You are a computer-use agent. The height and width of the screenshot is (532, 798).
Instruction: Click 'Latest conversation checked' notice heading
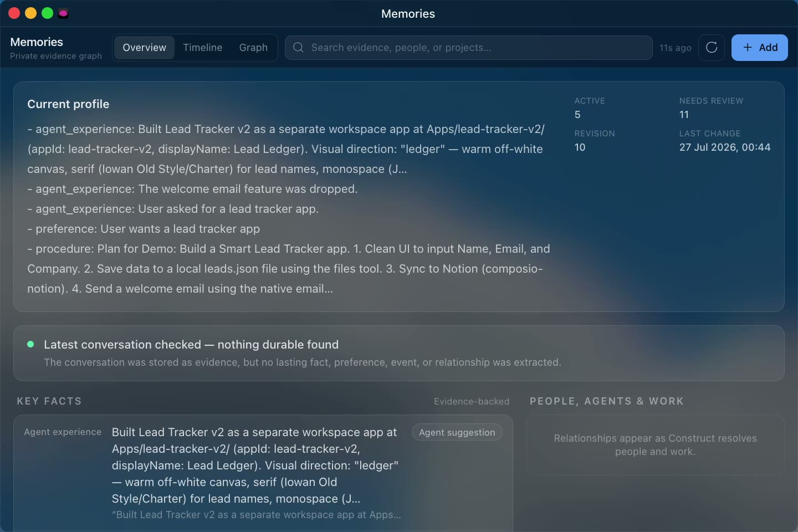tap(191, 345)
